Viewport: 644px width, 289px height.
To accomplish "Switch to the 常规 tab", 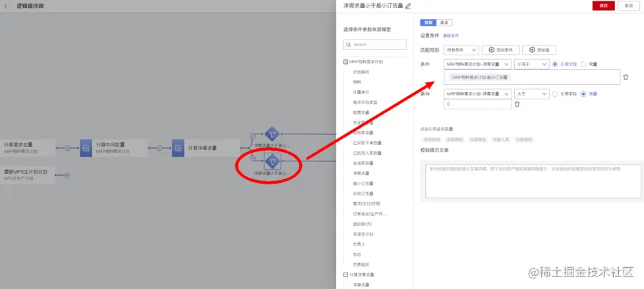I will pos(428,23).
